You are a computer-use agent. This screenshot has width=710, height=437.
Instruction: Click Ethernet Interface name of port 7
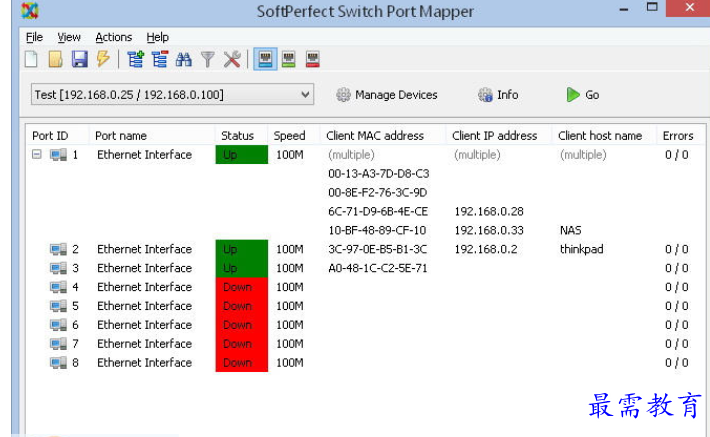pyautogui.click(x=144, y=344)
